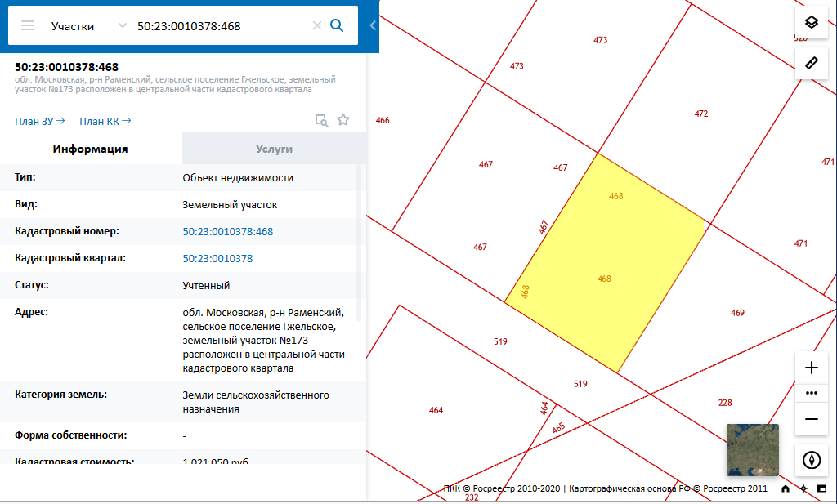This screenshot has width=837, height=504.
Task: Open the План КК link
Action: pos(105,122)
